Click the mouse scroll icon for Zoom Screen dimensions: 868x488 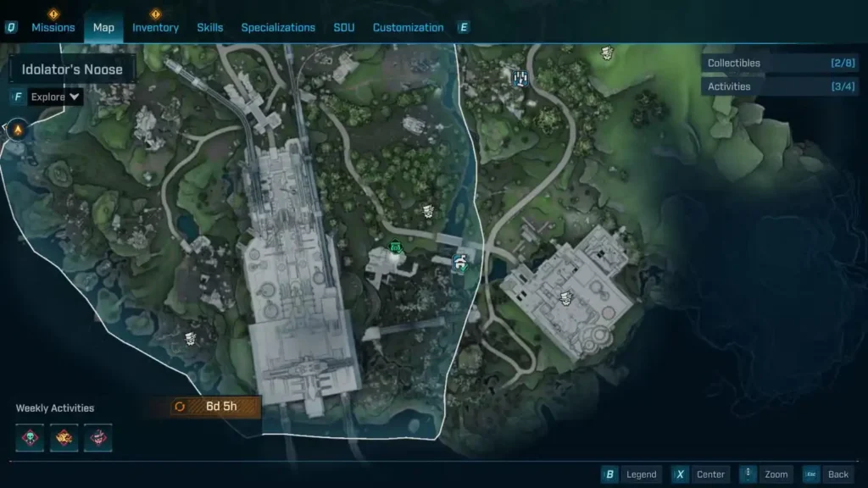[x=748, y=474]
